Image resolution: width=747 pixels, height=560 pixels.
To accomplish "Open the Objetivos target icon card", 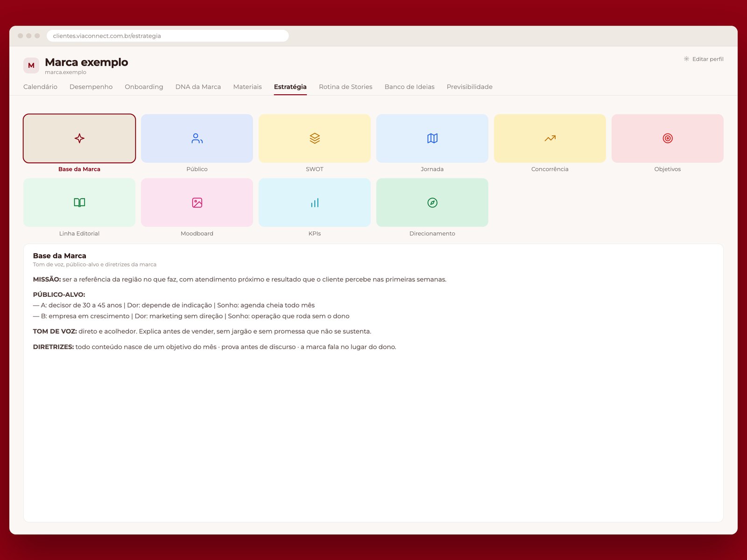I will 668,139.
